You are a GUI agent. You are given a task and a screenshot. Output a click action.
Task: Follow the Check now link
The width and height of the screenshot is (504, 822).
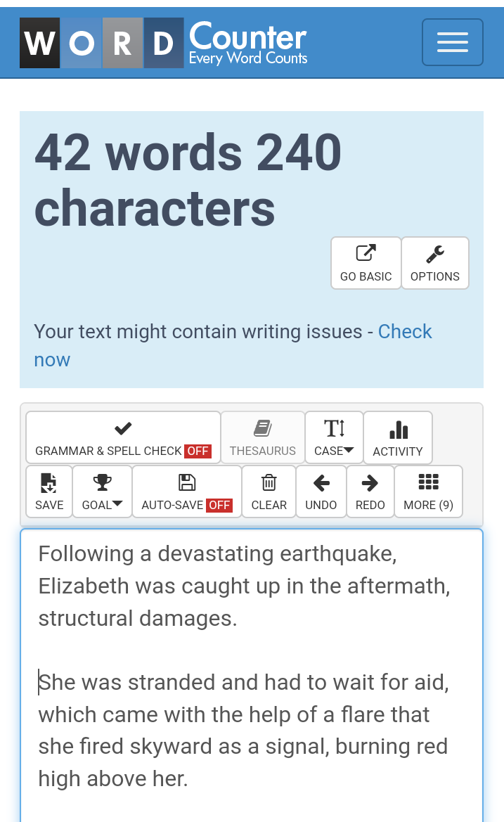click(233, 345)
